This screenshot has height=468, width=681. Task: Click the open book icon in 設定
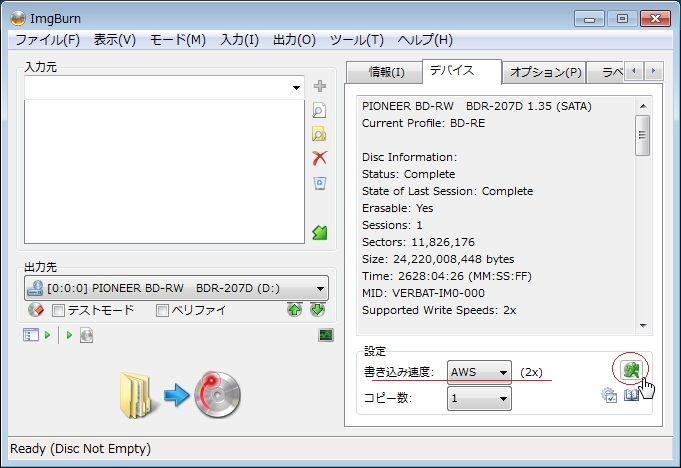(631, 395)
